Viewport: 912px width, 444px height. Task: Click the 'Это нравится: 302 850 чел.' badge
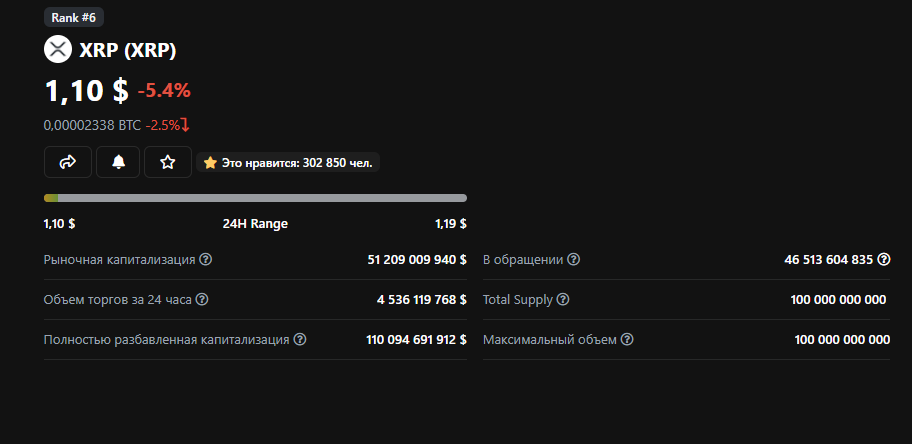290,162
